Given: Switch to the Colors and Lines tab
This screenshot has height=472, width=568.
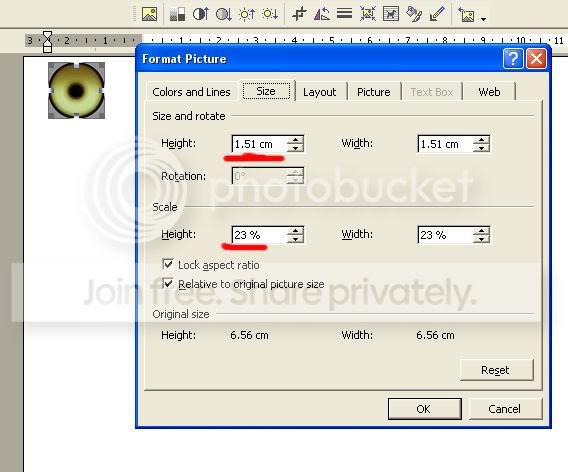Looking at the screenshot, I should coord(191,92).
